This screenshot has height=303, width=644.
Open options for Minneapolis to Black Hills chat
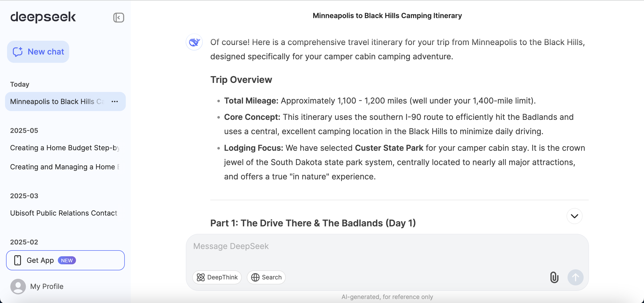pyautogui.click(x=115, y=102)
